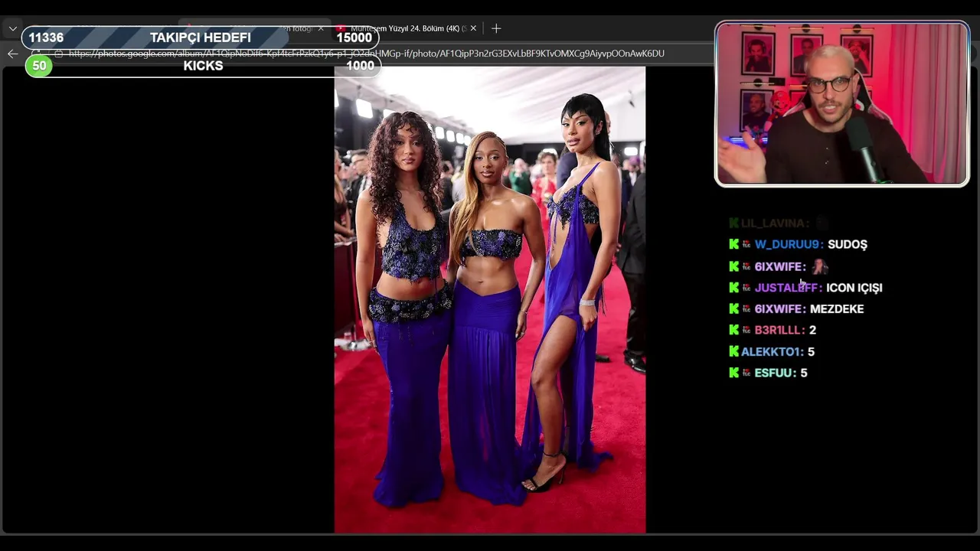Open a new tab with plus button
Image resolution: width=980 pixels, height=551 pixels.
pos(496,28)
